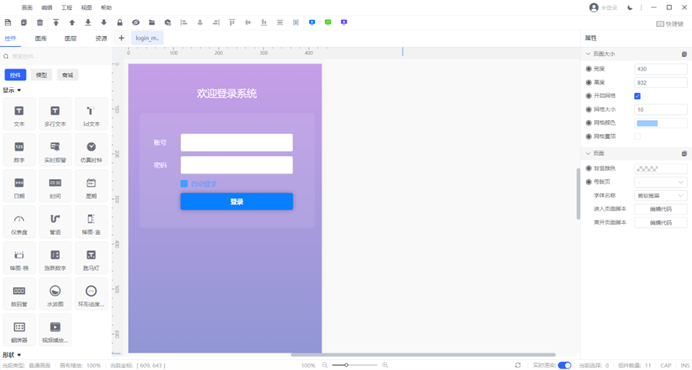Toggle dark mode moon icon
This screenshot has width=692, height=370.
pos(630,8)
